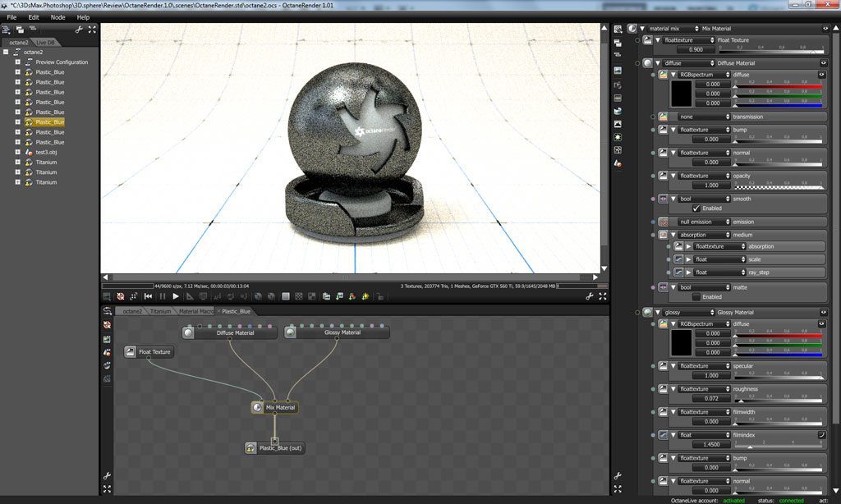Click the sparkle clipboard icon in render toolbar
This screenshot has width=841, height=504.
(x=365, y=296)
